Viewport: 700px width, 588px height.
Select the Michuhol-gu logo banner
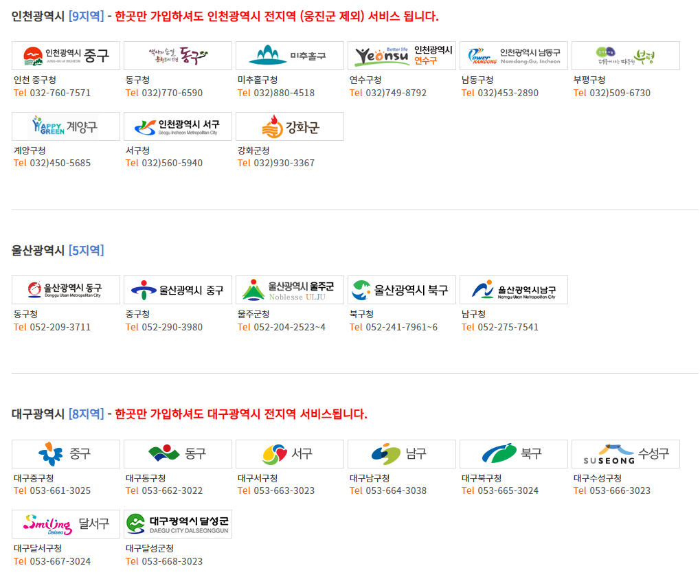pos(290,56)
